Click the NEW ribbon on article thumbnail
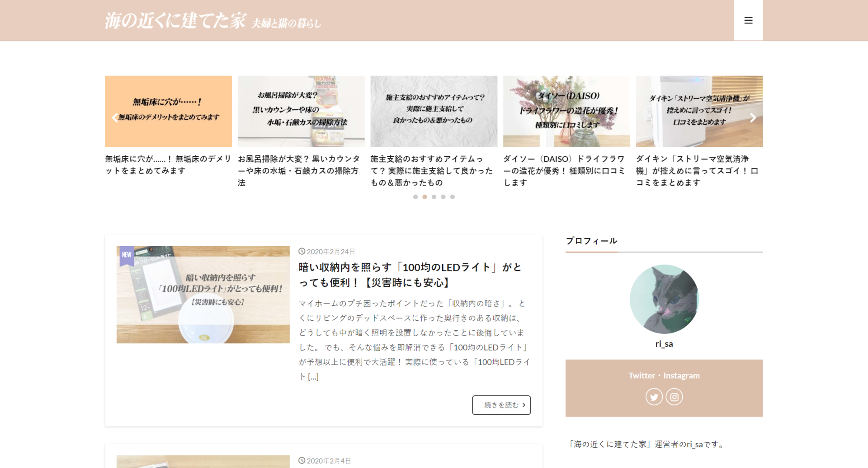The height and width of the screenshot is (468, 868). [127, 256]
